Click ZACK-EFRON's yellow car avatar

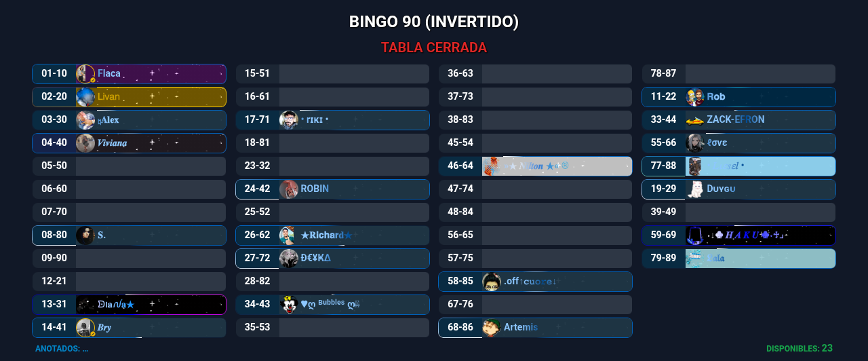click(x=695, y=120)
